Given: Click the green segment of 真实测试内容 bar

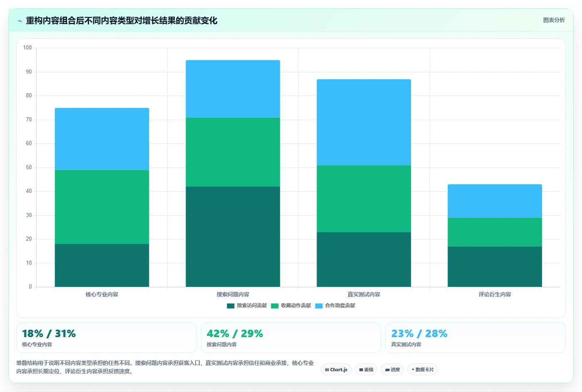Looking at the screenshot, I should point(364,199).
